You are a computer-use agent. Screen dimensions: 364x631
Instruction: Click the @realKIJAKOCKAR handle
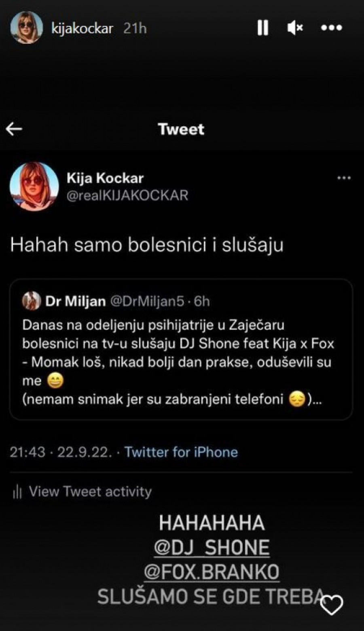pos(127,195)
